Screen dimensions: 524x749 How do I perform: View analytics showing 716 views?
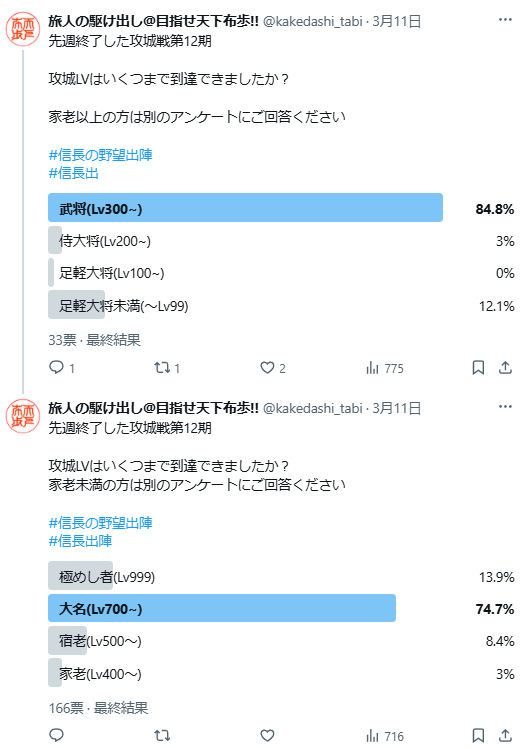click(x=385, y=736)
